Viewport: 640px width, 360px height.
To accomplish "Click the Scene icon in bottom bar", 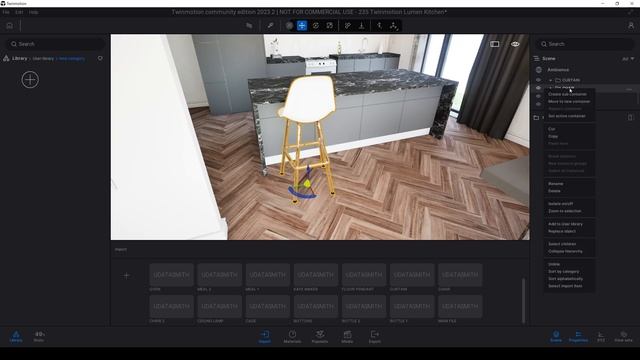I will (x=556, y=336).
